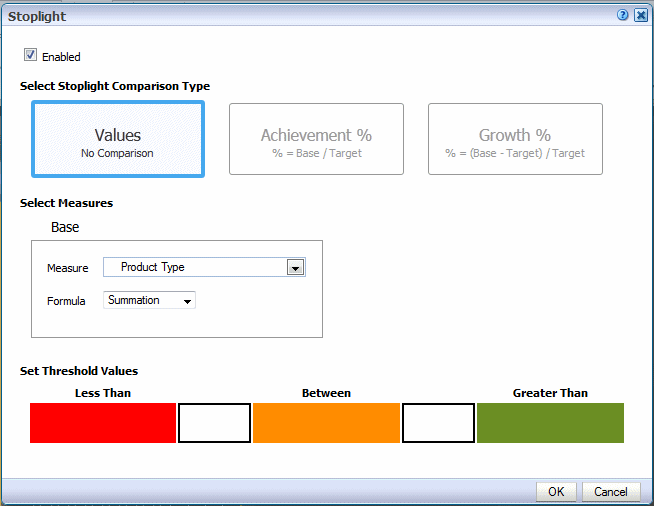Click the Measure label

(68, 268)
